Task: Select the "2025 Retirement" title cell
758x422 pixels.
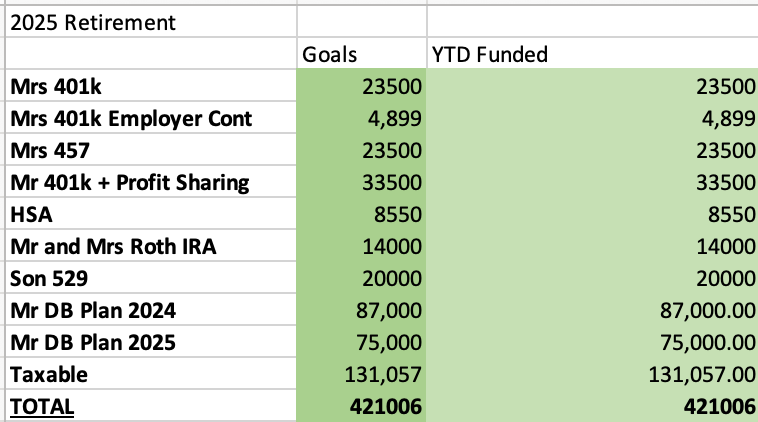Action: click(150, 22)
